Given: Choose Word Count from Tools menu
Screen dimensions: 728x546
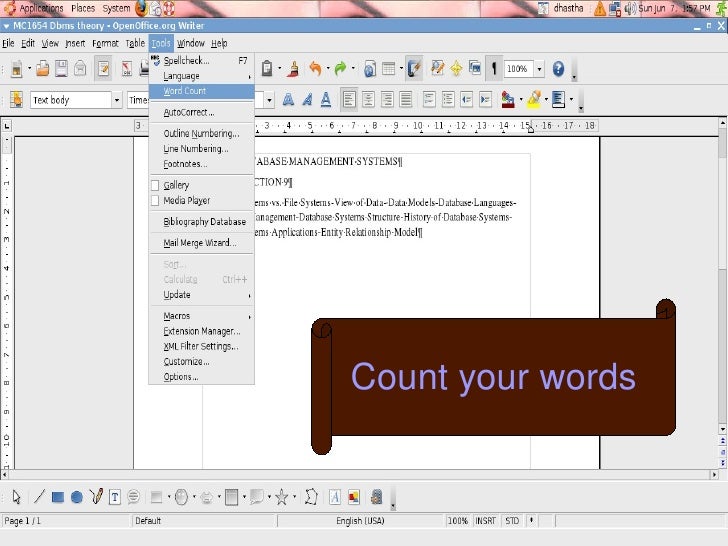Looking at the screenshot, I should (x=185, y=91).
